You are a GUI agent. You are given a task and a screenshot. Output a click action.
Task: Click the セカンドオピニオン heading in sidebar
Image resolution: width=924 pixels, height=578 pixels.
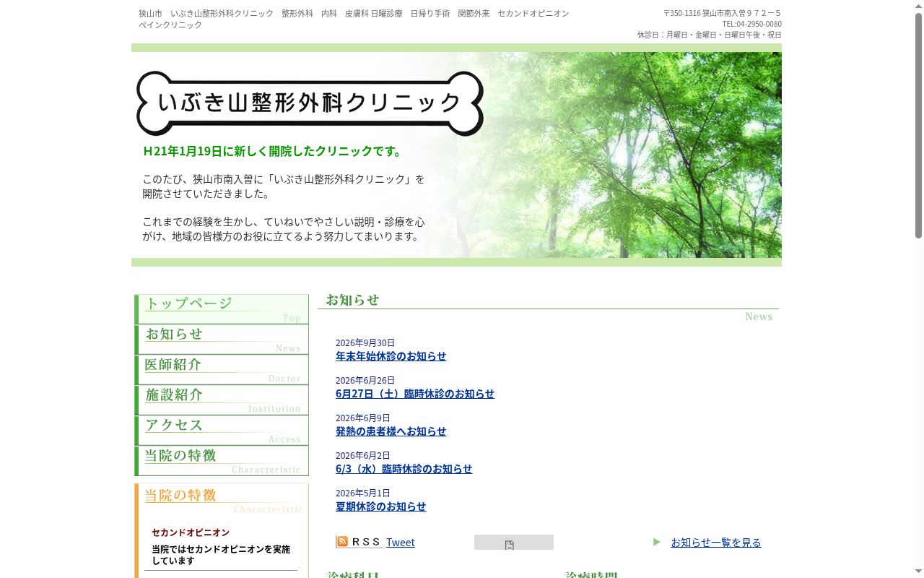tap(191, 532)
